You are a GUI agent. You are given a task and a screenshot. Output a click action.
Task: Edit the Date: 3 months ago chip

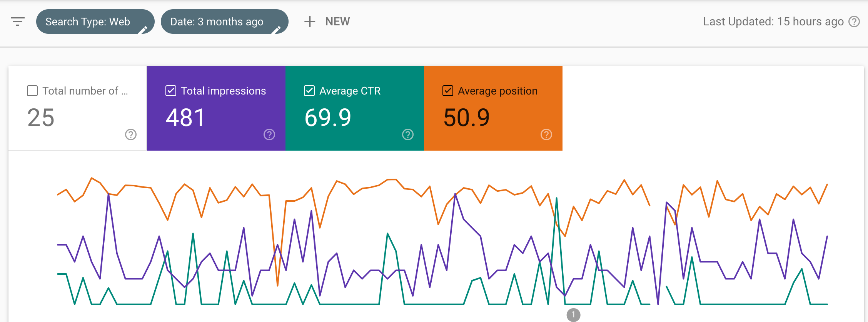[x=224, y=22]
